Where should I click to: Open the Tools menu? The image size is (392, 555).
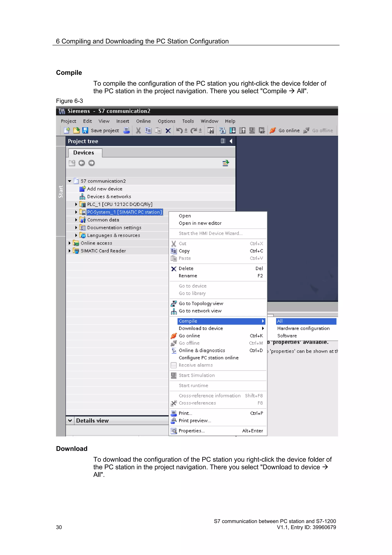[x=188, y=121]
